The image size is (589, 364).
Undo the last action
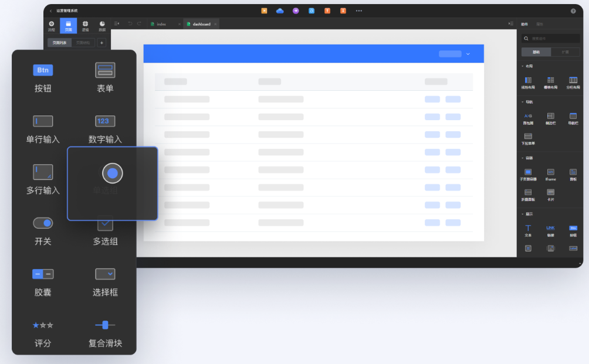130,23
